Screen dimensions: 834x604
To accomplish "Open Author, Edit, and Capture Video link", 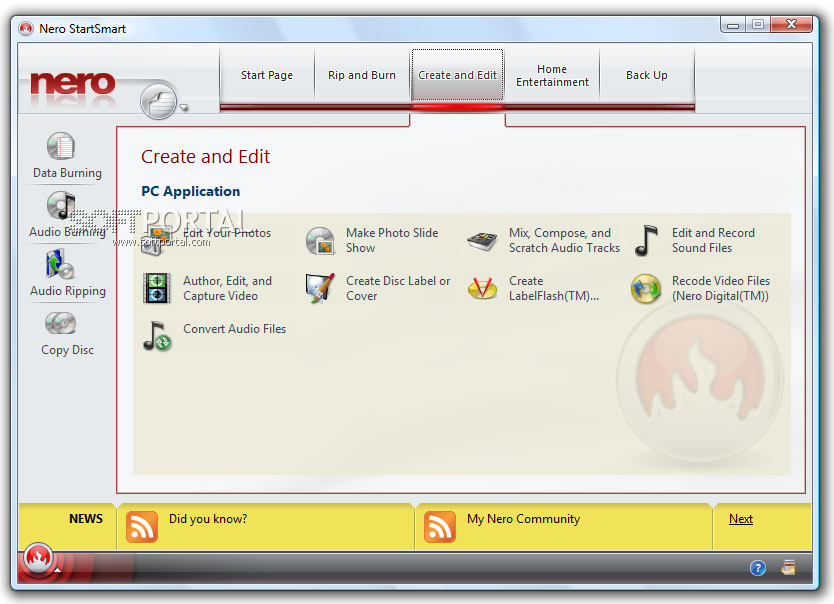I will click(228, 288).
